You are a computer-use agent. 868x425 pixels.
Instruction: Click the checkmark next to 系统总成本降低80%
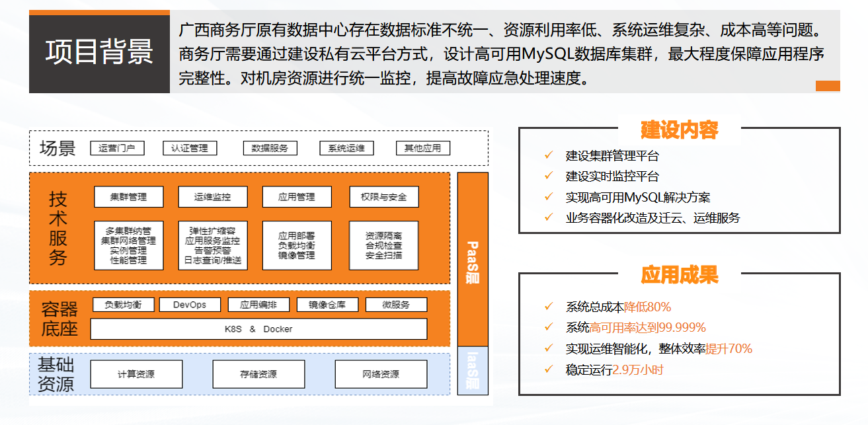pyautogui.click(x=548, y=307)
